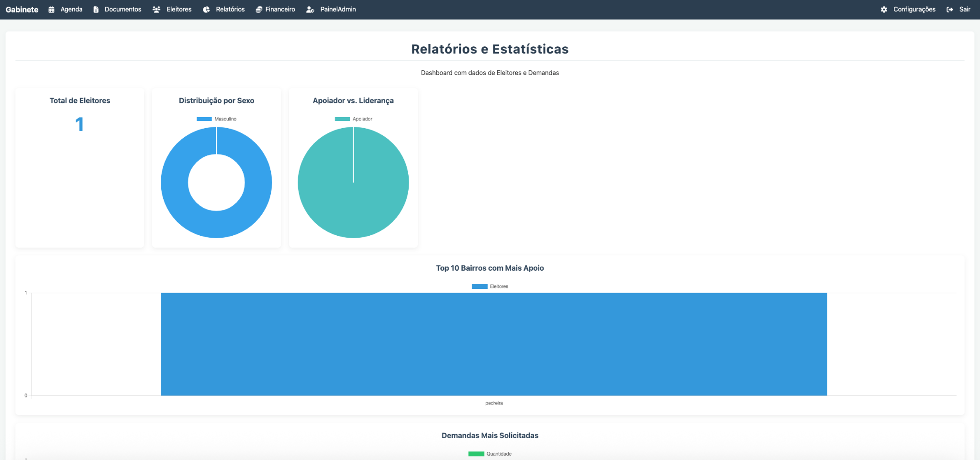980x460 pixels.
Task: Click the green Quantidade legend swatch
Action: pyautogui.click(x=476, y=454)
